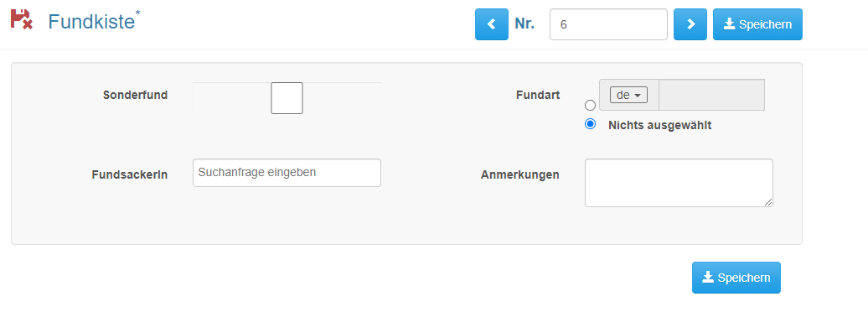Click the Sonderfund field label
Viewport: 868px width, 333px height.
(x=135, y=95)
